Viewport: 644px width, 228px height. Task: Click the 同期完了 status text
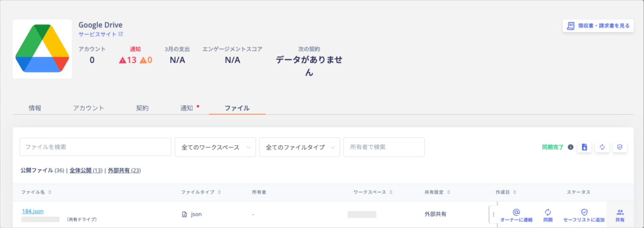[553, 147]
